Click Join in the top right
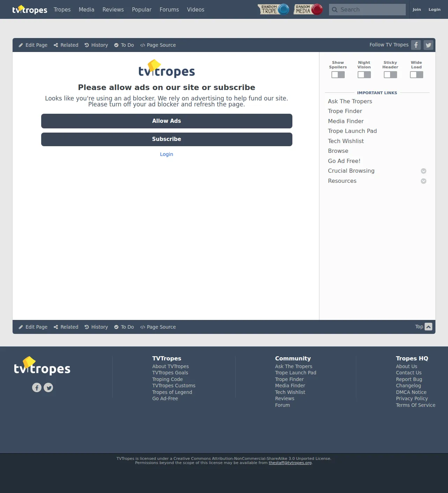This screenshot has height=493, width=448. click(x=417, y=10)
